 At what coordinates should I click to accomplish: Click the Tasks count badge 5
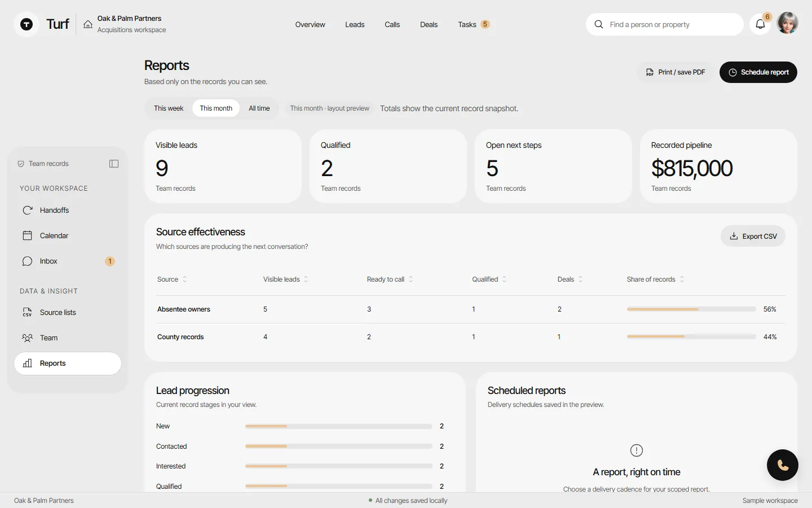click(x=485, y=24)
